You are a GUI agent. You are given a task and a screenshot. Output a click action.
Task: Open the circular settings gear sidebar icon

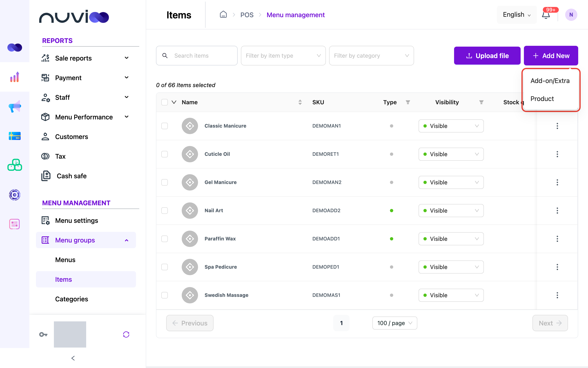click(14, 195)
